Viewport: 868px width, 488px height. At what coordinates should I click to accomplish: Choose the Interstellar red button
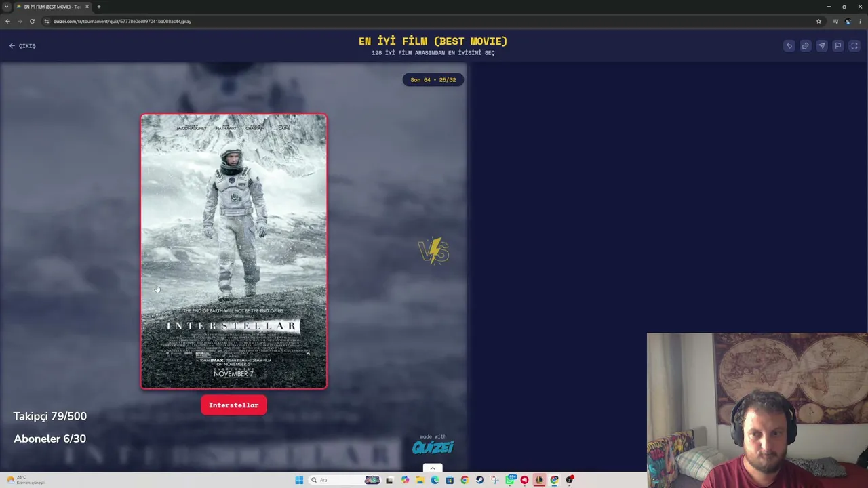233,405
